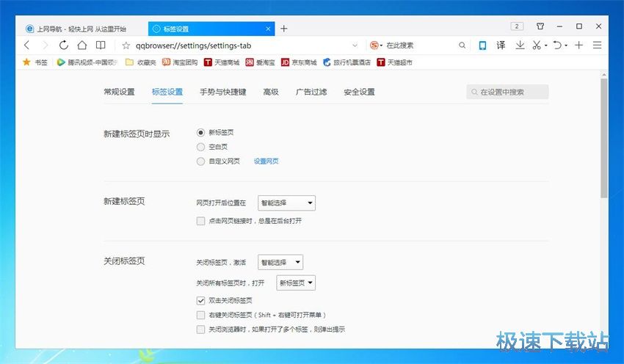Switch to 广告过滤 tab

coord(311,92)
